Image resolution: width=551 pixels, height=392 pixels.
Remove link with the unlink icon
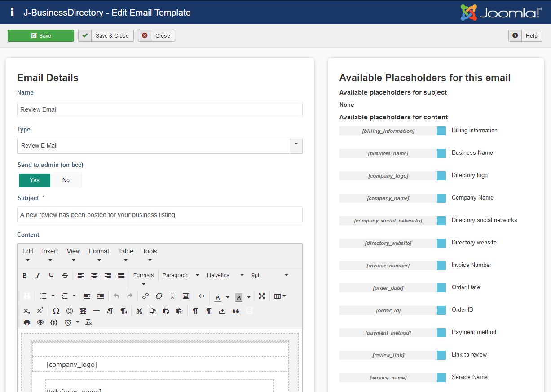[x=159, y=296]
